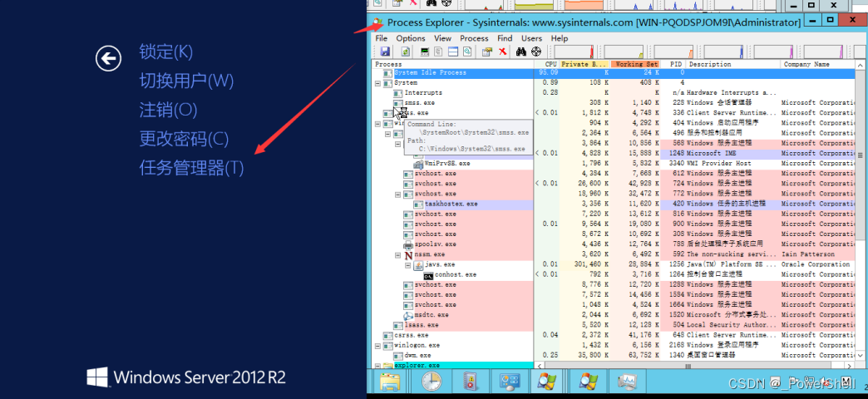Select the crosshair Find Window's Process icon
Screen dimensions: 868x399
coord(535,52)
